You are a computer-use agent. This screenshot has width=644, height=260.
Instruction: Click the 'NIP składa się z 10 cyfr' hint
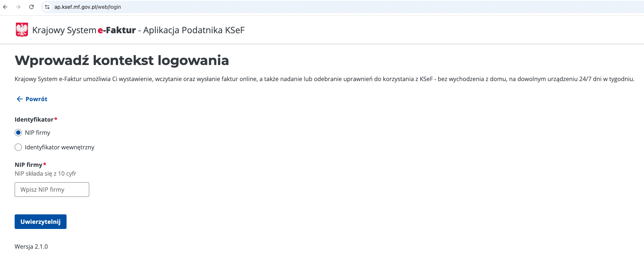pyautogui.click(x=45, y=173)
